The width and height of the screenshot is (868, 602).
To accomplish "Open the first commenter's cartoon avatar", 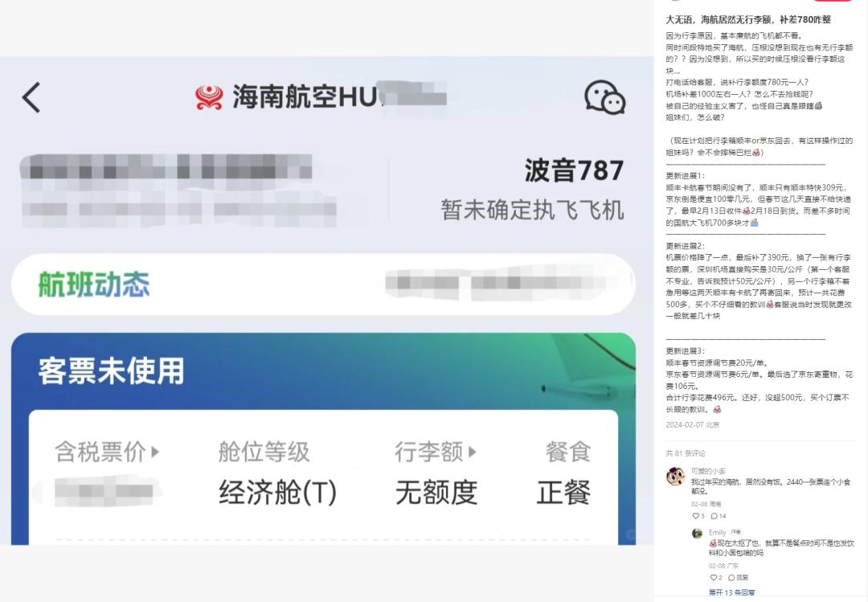I will click(675, 477).
